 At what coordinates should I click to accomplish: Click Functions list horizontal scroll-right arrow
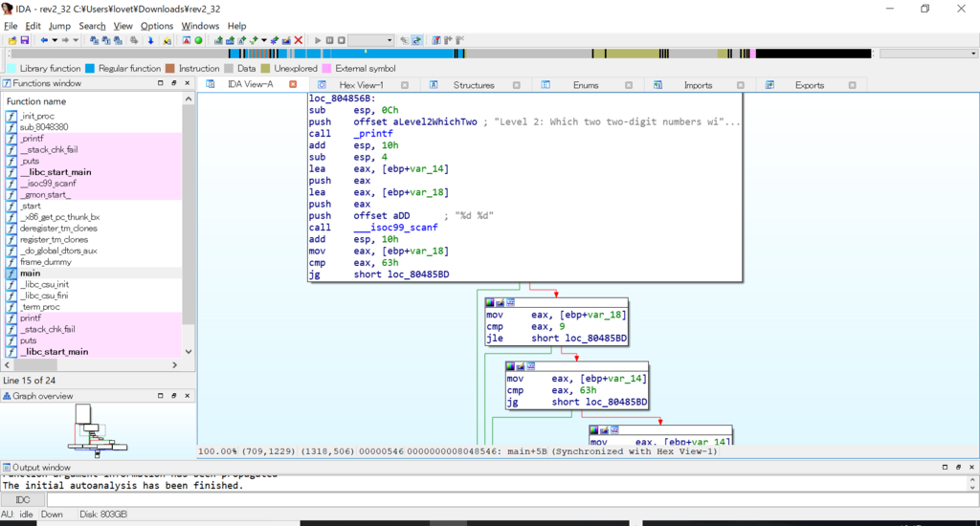174,364
